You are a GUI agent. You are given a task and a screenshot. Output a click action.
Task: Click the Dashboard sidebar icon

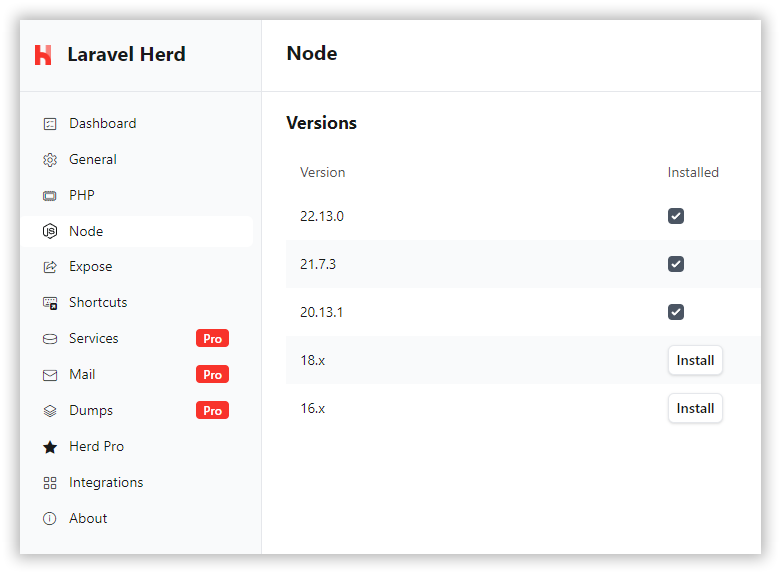50,124
